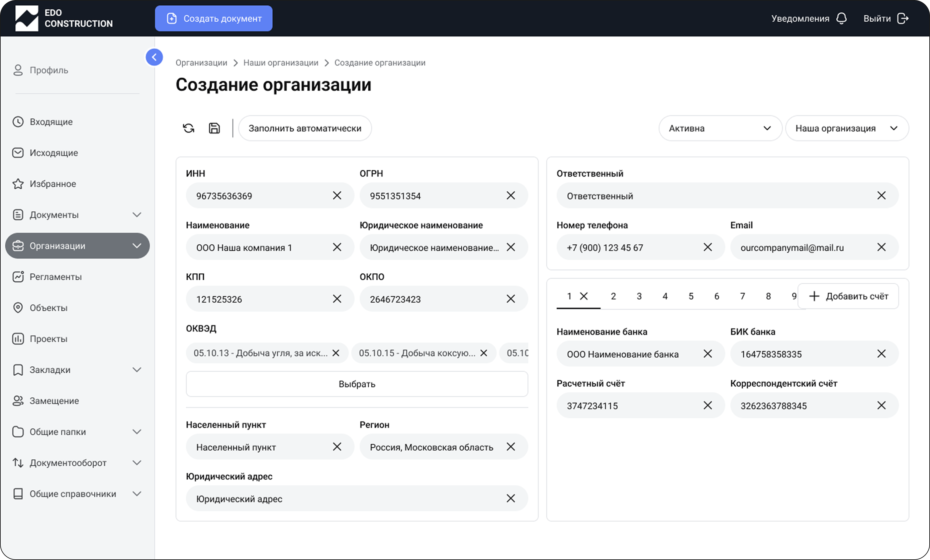Clear the КПП field
Image resolution: width=930 pixels, height=560 pixels.
(337, 299)
